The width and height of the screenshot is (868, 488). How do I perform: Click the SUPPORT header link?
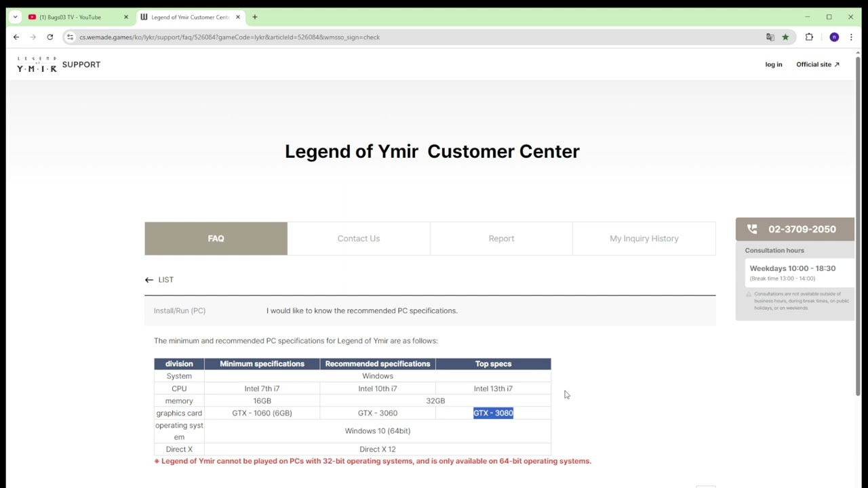pos(81,64)
